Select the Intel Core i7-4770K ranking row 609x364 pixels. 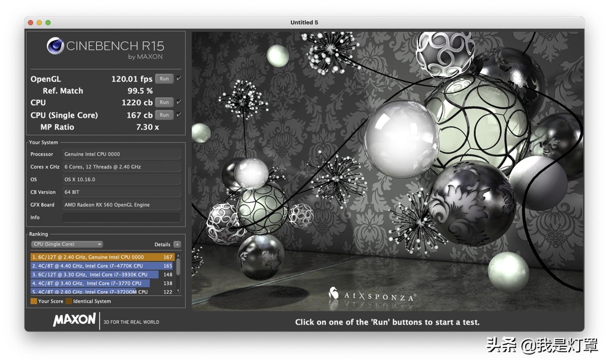(103, 266)
